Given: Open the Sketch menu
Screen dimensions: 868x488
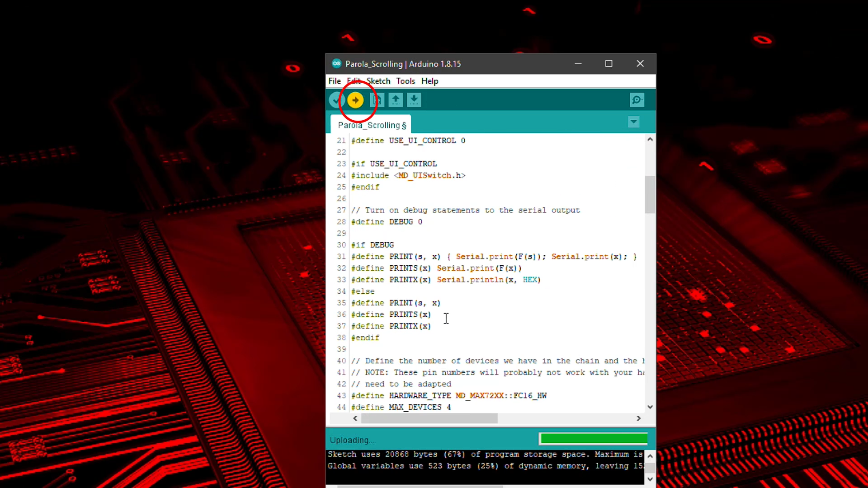Looking at the screenshot, I should pyautogui.click(x=378, y=81).
